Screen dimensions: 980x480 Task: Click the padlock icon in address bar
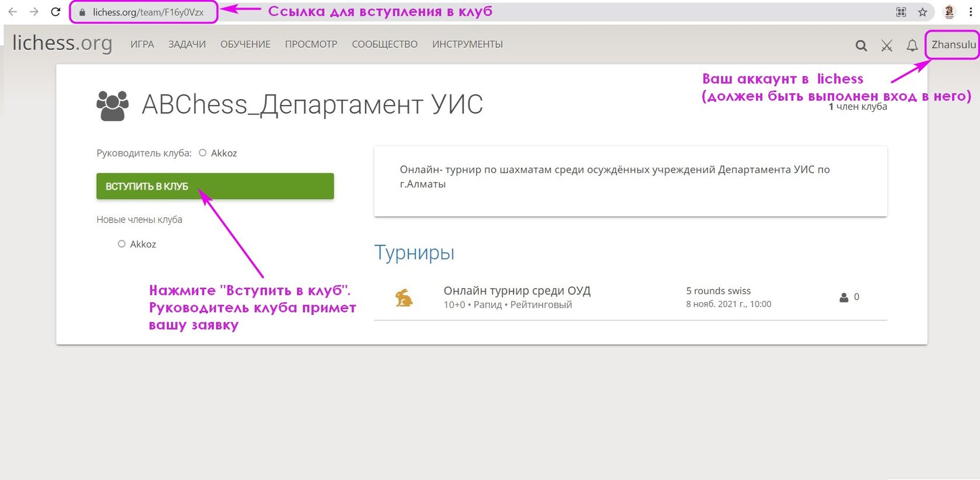point(82,12)
